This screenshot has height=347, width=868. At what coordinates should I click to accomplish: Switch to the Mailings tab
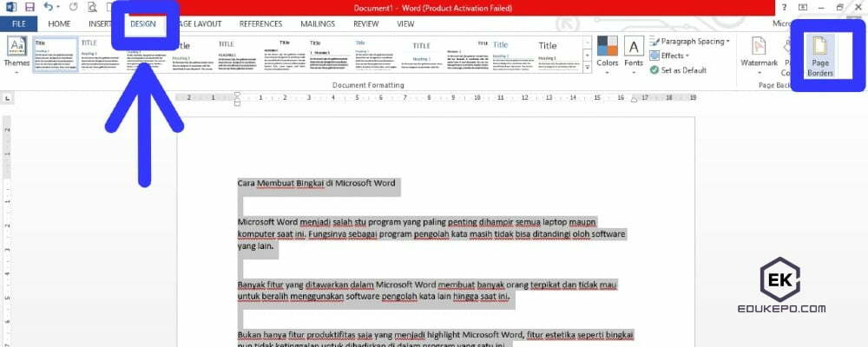pos(318,23)
